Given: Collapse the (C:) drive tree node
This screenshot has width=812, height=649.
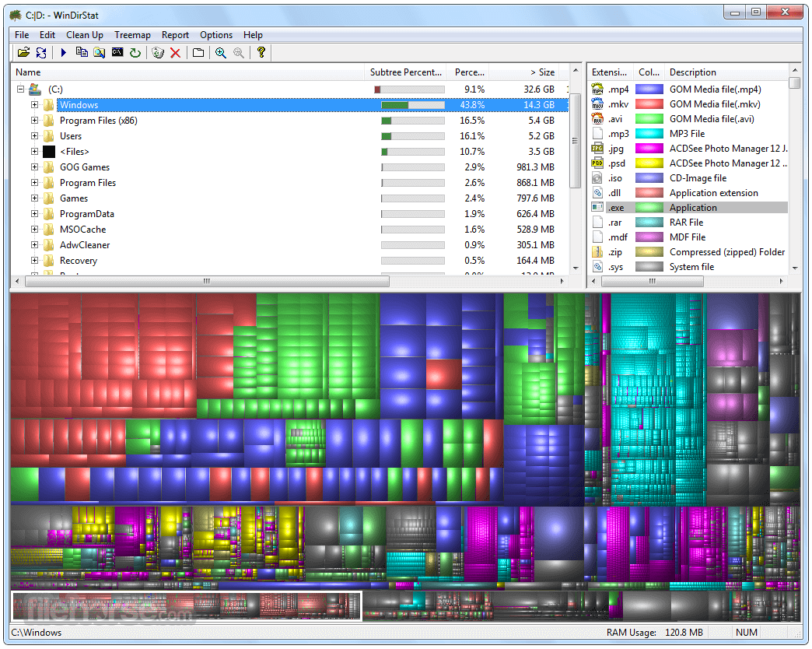Looking at the screenshot, I should tap(20, 89).
